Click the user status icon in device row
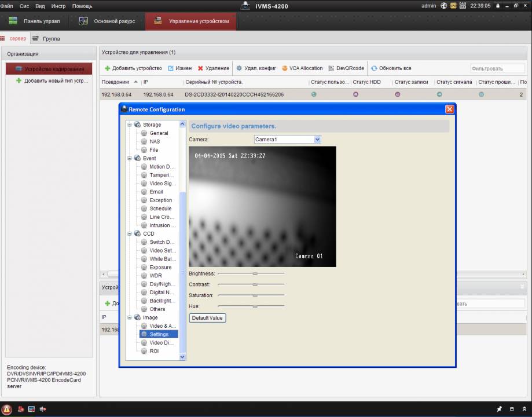 pos(314,94)
